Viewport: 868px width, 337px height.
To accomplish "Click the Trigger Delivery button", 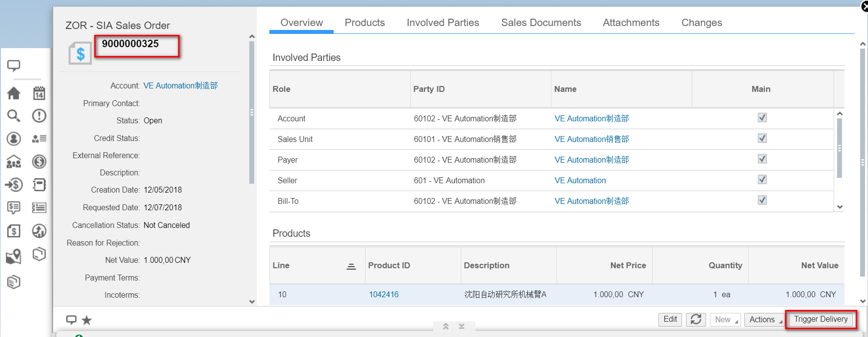I will pyautogui.click(x=821, y=319).
